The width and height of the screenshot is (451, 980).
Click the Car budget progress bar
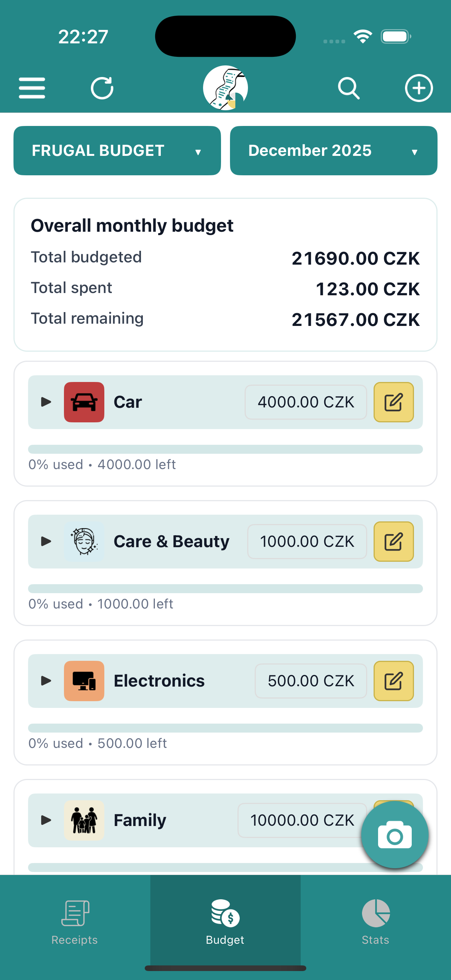225,449
